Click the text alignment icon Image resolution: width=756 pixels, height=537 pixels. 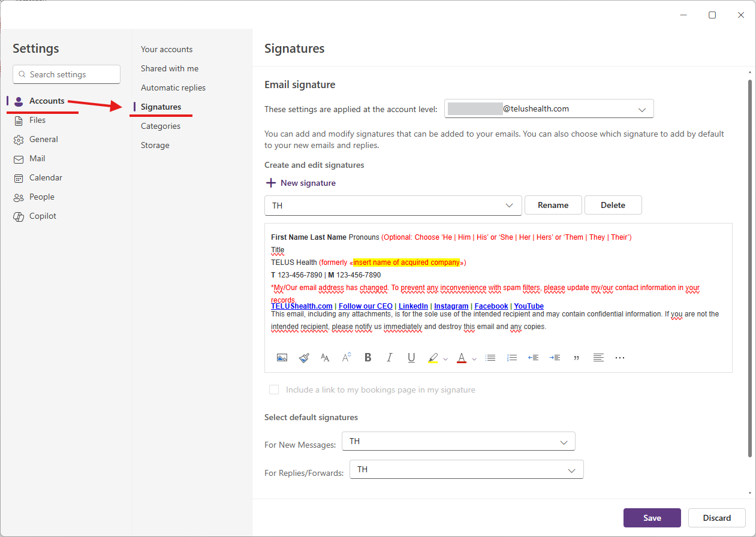(598, 358)
